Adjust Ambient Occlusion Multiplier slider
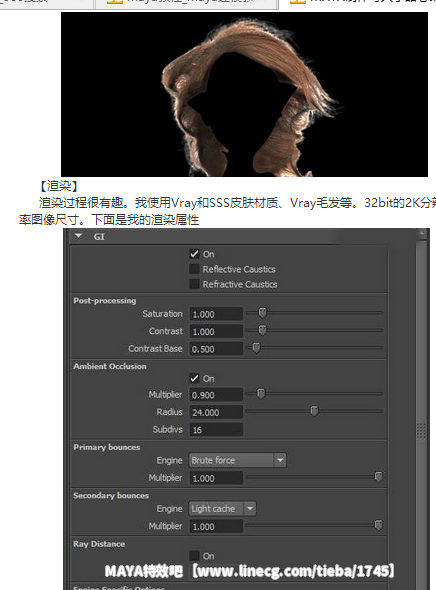This screenshot has height=590, width=436. (x=261, y=394)
